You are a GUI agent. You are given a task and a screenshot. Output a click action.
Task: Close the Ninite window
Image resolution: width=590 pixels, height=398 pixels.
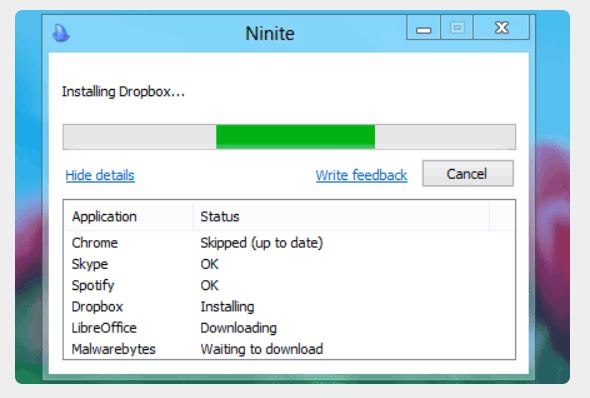[501, 27]
